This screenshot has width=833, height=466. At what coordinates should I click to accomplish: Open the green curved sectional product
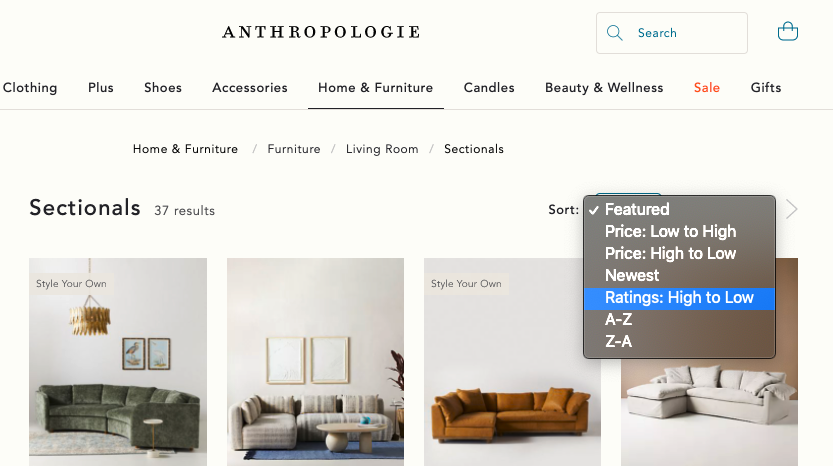pos(118,362)
